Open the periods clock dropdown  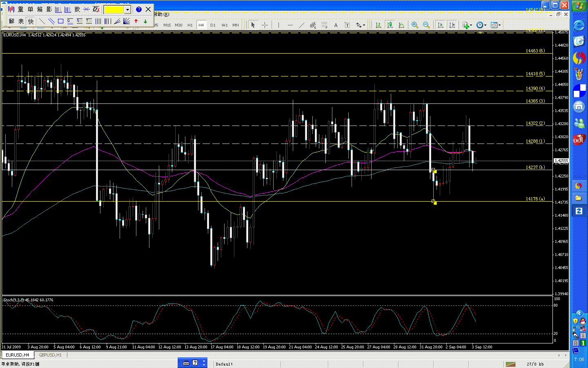pos(481,25)
